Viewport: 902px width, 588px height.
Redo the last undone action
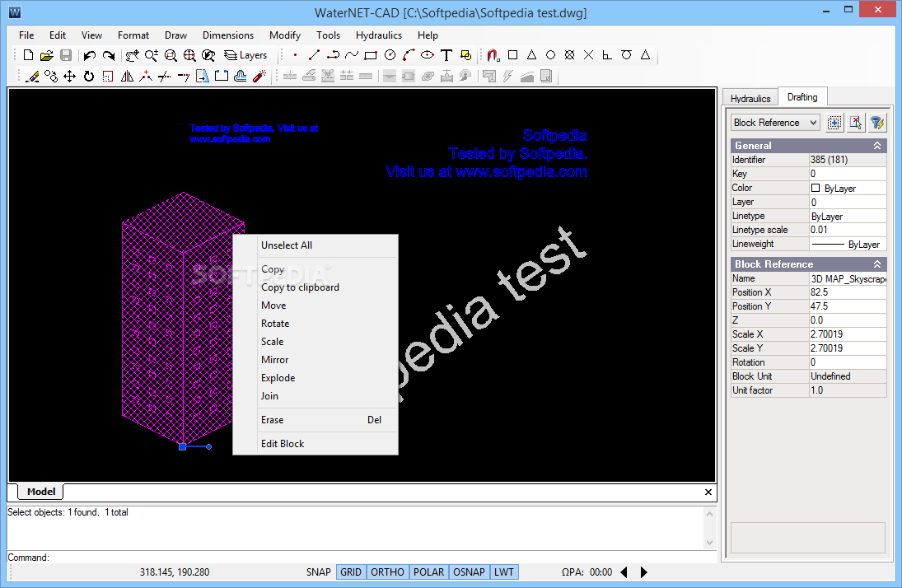pos(108,55)
